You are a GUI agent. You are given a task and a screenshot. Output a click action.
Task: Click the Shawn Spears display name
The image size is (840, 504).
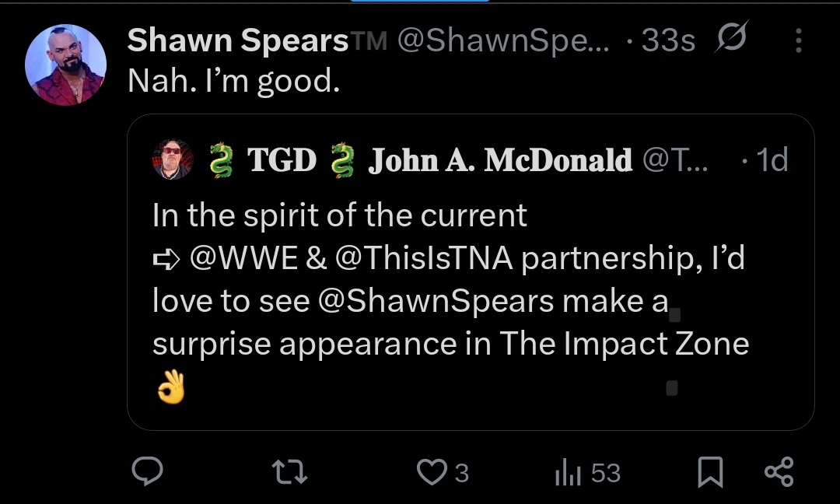pyautogui.click(x=237, y=41)
